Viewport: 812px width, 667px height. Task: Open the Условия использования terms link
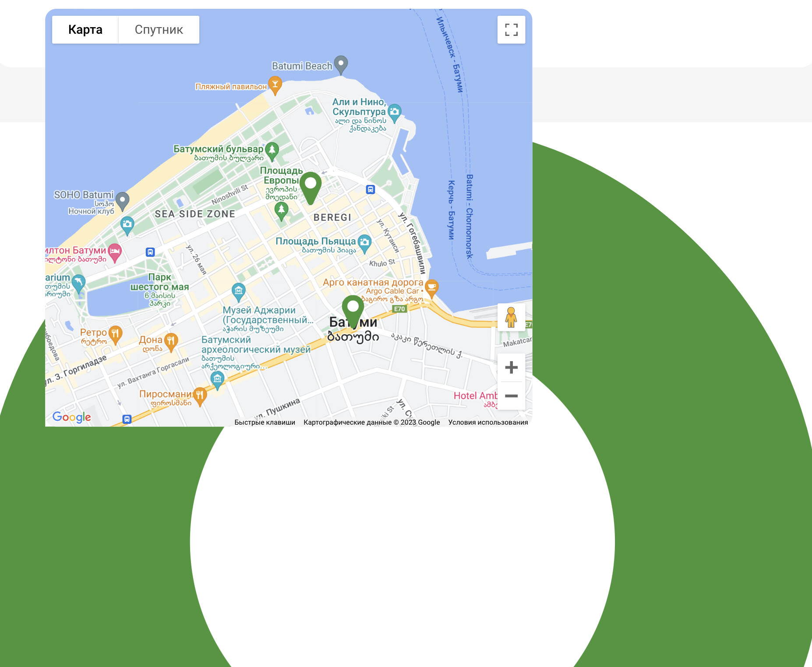click(488, 422)
